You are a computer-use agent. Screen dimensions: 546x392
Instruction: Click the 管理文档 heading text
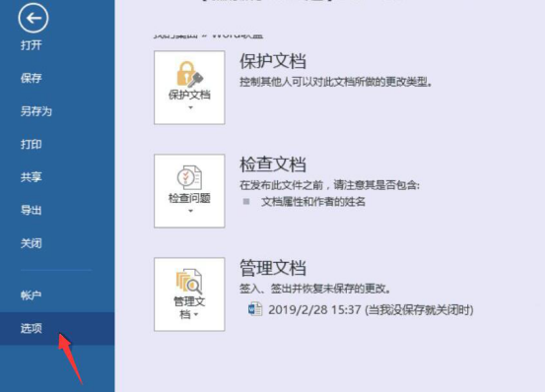click(x=273, y=268)
